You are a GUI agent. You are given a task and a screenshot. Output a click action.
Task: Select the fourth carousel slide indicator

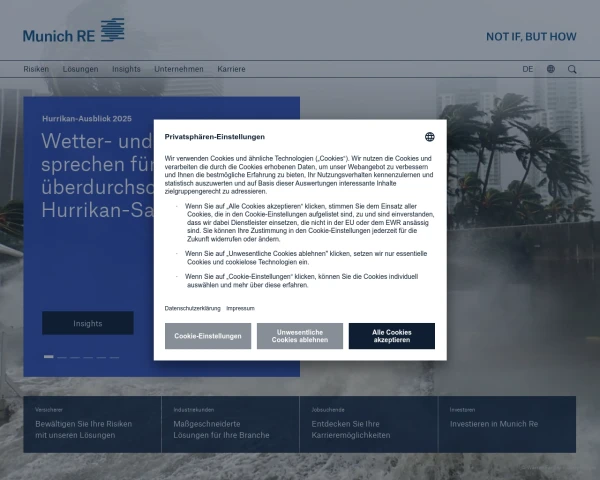click(88, 357)
